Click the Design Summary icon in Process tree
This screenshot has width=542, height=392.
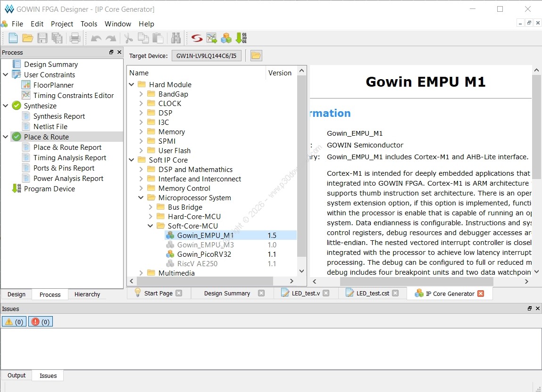pyautogui.click(x=16, y=64)
